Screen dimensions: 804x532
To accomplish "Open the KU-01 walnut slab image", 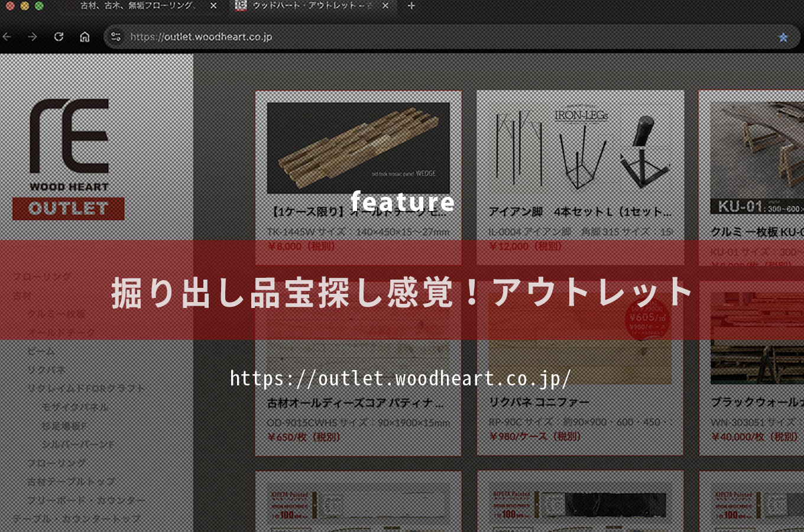I will [x=757, y=158].
